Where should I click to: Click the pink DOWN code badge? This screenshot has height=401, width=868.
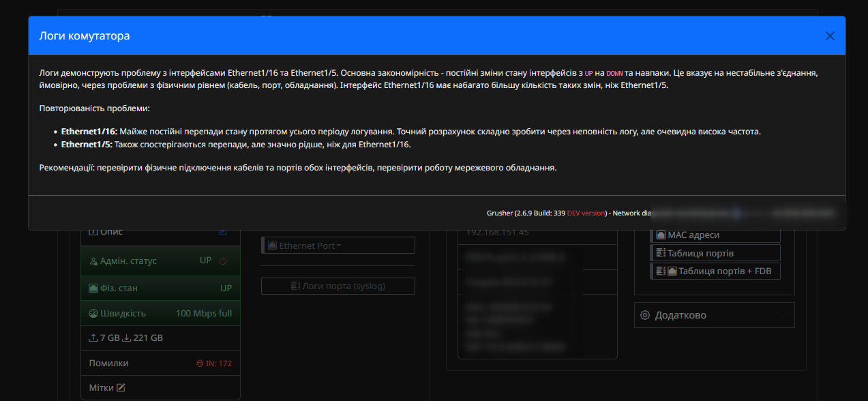tap(615, 72)
